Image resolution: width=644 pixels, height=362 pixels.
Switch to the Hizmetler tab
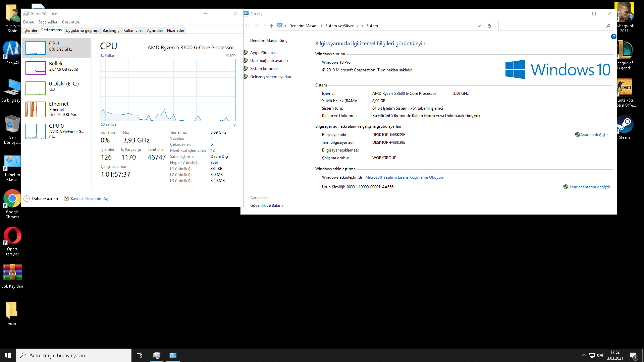click(x=175, y=31)
